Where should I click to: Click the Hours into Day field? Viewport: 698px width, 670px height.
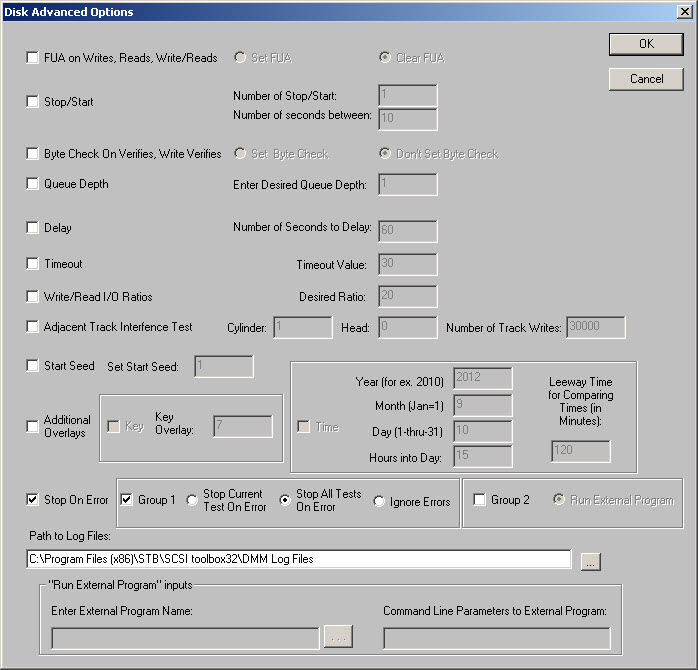click(483, 456)
